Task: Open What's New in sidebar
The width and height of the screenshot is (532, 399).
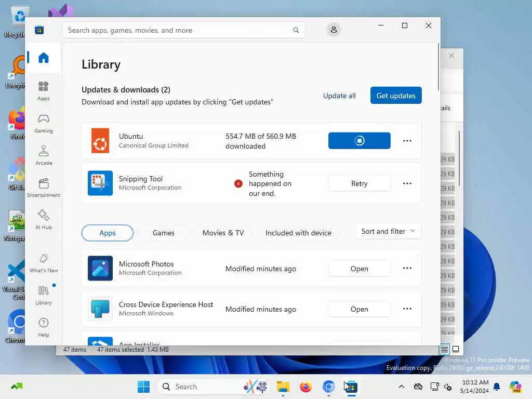Action: coord(44,263)
